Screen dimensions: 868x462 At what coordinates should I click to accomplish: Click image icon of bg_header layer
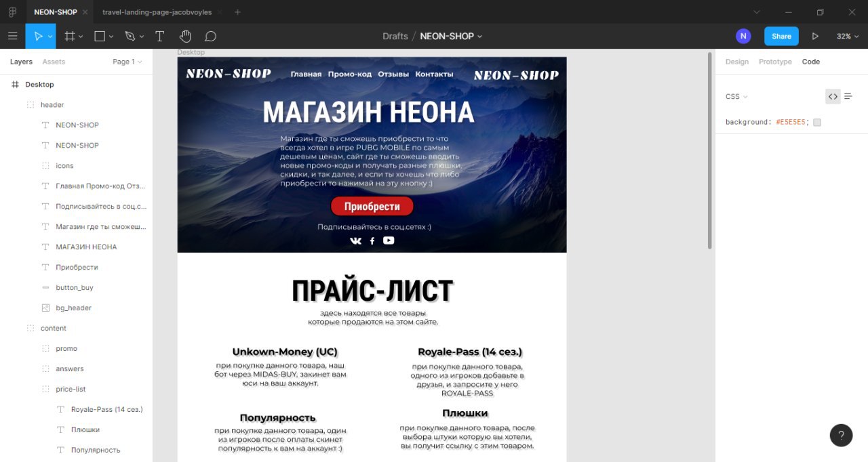point(45,308)
